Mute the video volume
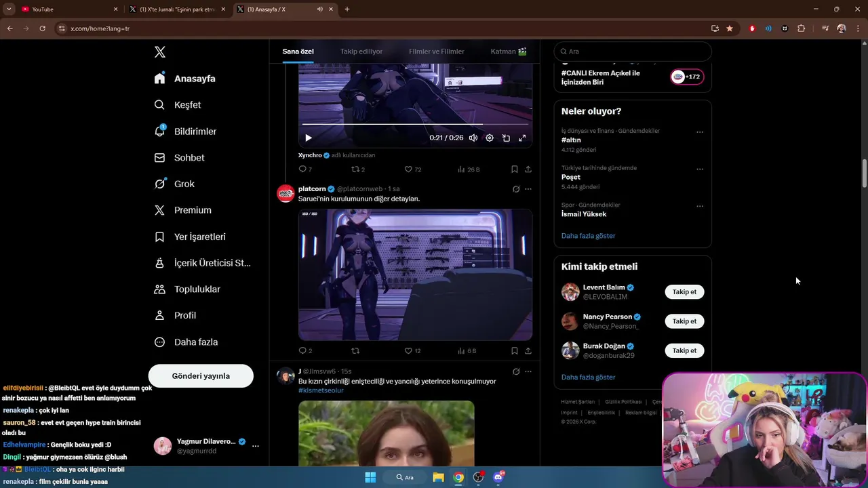The image size is (868, 488). point(473,138)
